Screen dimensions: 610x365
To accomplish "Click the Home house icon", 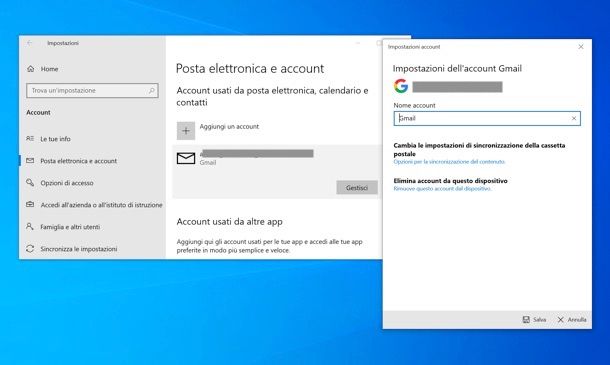I will click(x=31, y=69).
